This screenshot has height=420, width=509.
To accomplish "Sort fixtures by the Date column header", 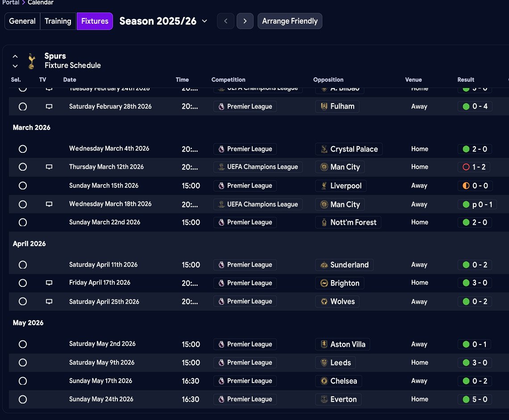I will (x=70, y=80).
